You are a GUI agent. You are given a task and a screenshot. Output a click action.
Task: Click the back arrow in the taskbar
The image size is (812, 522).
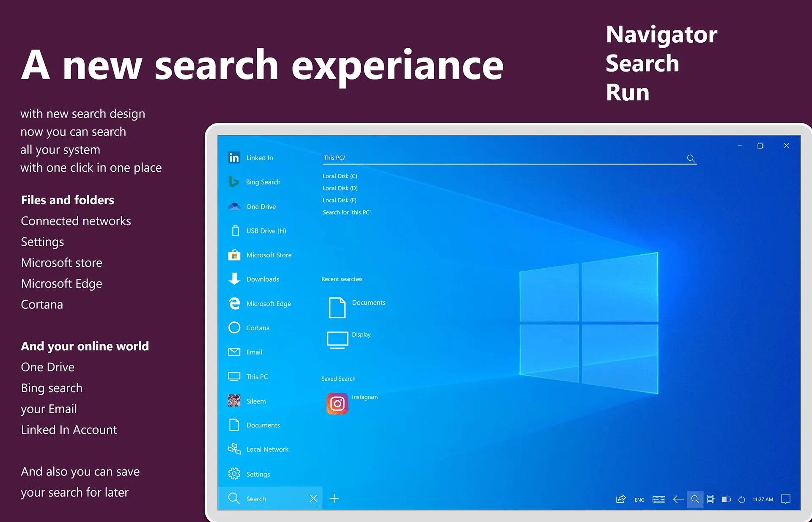[678, 499]
